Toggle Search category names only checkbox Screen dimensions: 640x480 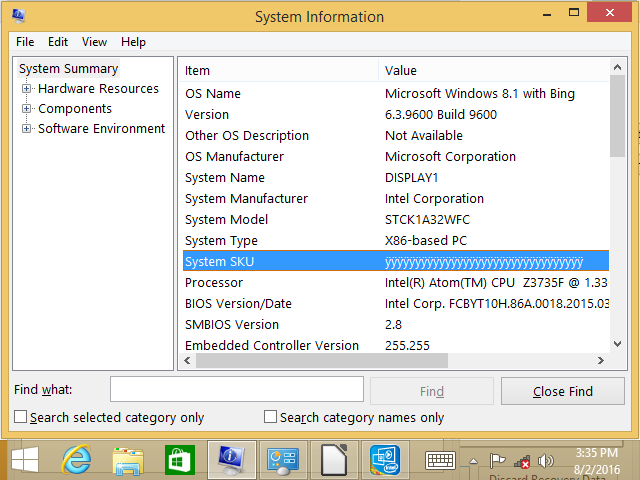(x=270, y=417)
